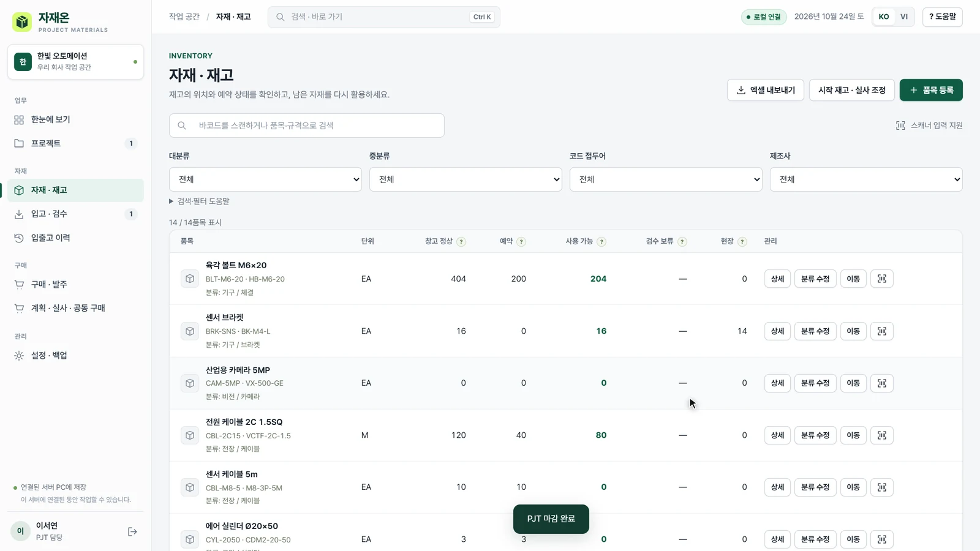Click help icon beside 예약 header
Screen dimensions: 980x551
coord(521,242)
